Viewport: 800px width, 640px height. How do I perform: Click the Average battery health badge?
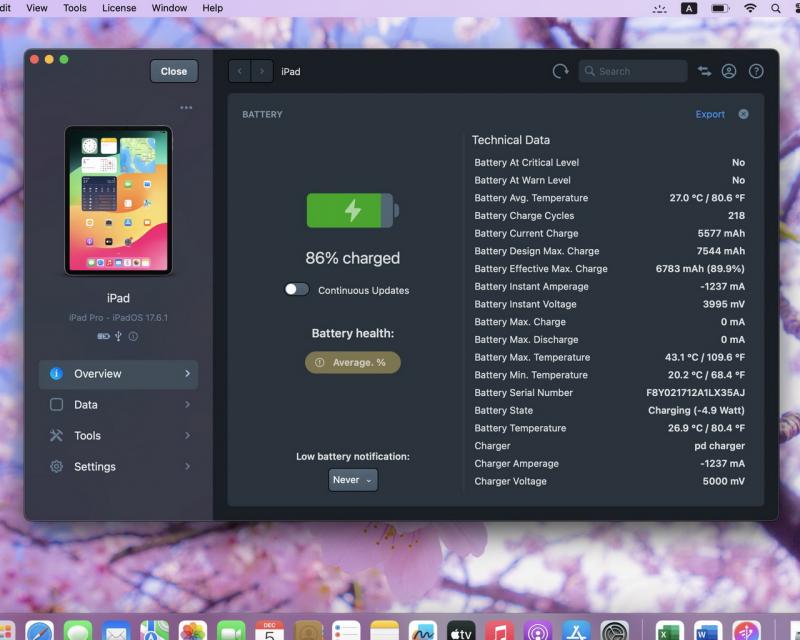[x=353, y=362]
